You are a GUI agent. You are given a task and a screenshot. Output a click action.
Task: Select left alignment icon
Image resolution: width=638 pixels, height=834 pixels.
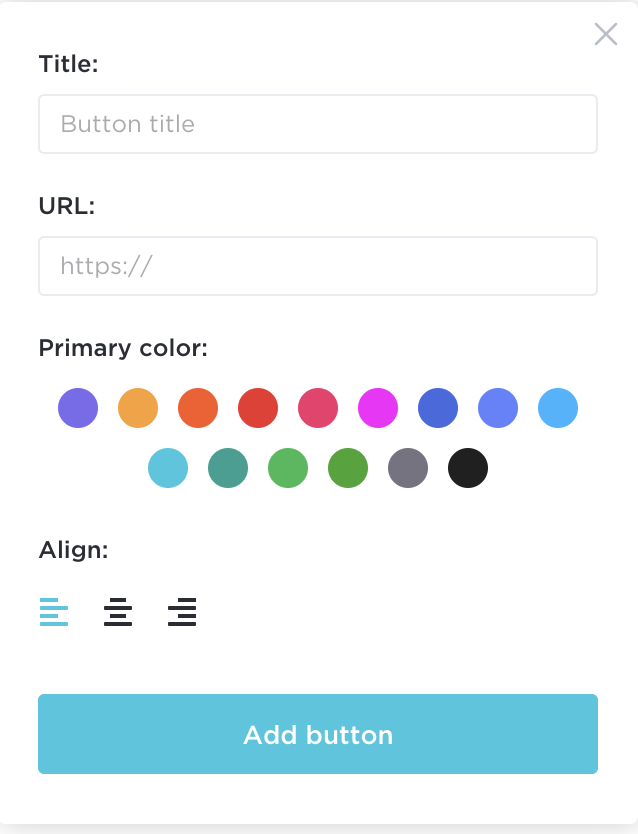point(54,612)
